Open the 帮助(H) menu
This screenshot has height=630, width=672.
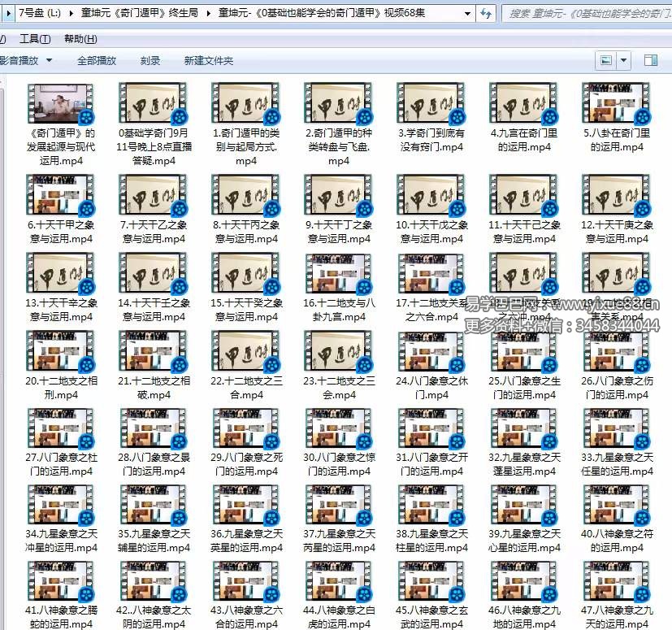[80, 39]
